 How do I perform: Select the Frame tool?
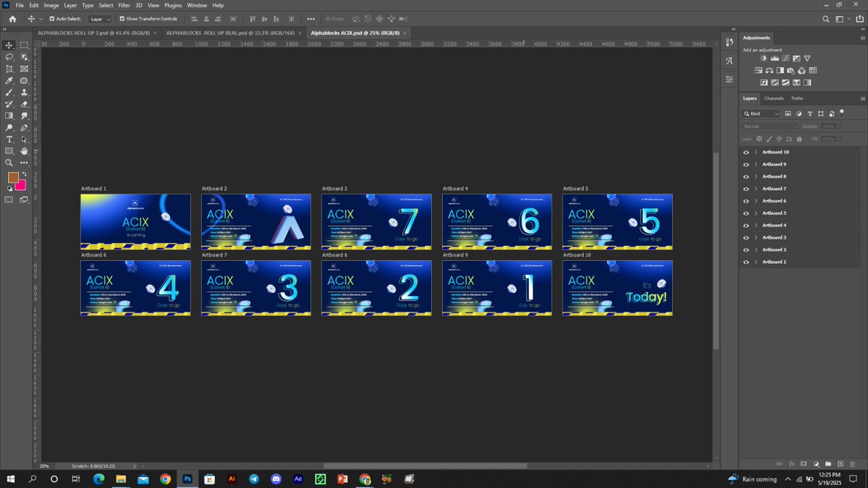click(x=24, y=69)
